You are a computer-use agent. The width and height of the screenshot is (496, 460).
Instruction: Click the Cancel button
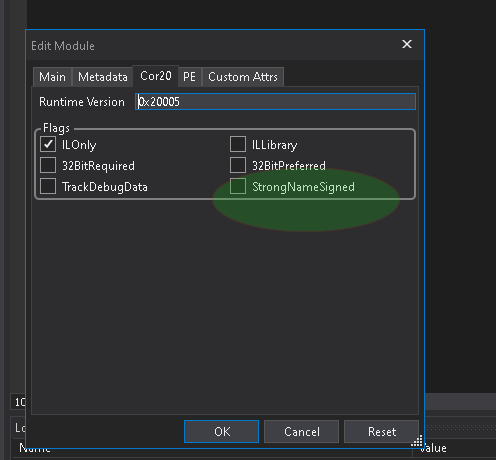pyautogui.click(x=302, y=432)
